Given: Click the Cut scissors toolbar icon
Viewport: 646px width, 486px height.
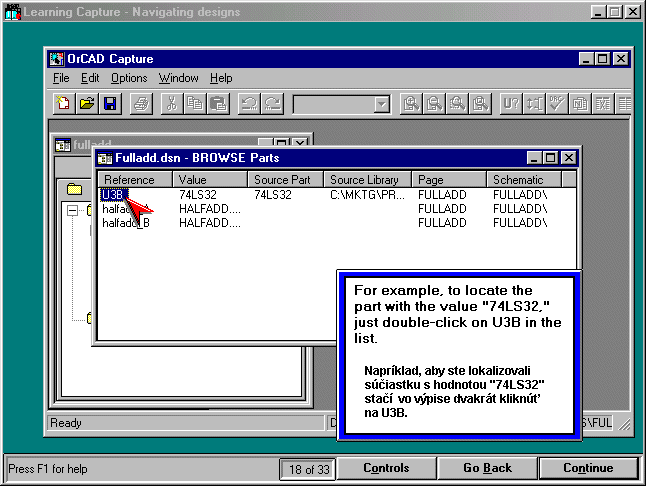Looking at the screenshot, I should (172, 103).
